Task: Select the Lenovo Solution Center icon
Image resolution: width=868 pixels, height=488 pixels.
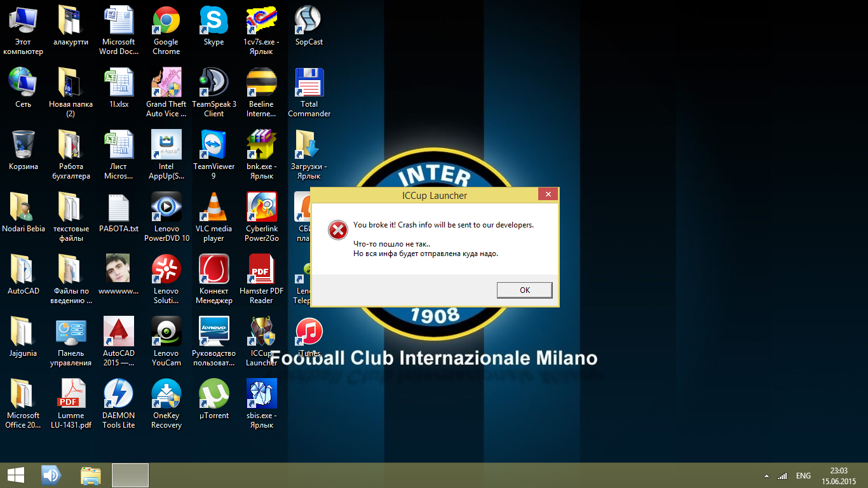Action: (x=166, y=280)
